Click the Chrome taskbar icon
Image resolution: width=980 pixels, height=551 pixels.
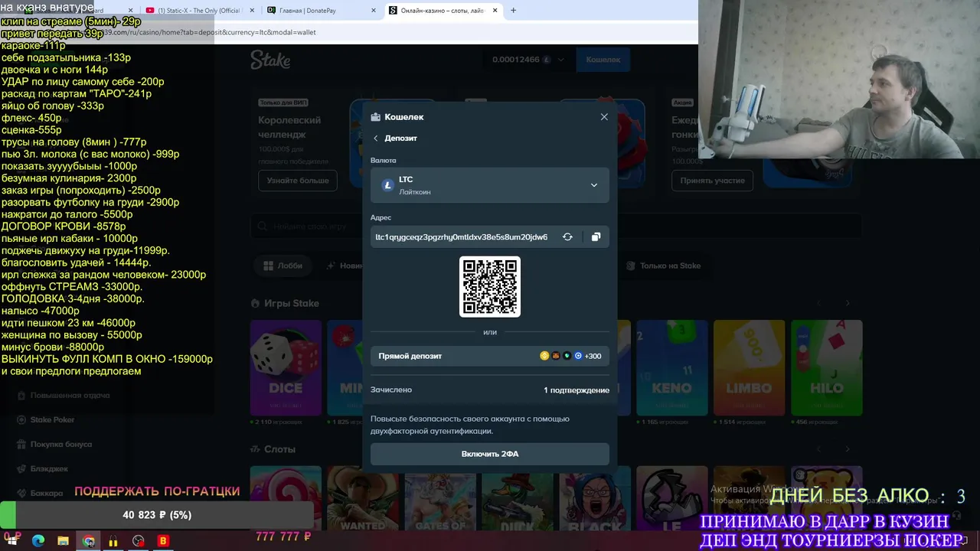pos(89,540)
